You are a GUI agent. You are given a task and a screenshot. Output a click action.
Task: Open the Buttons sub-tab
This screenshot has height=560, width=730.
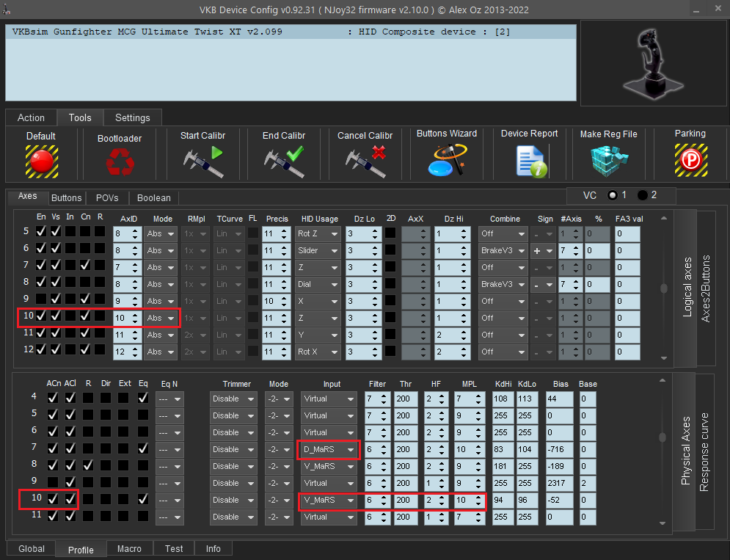67,198
